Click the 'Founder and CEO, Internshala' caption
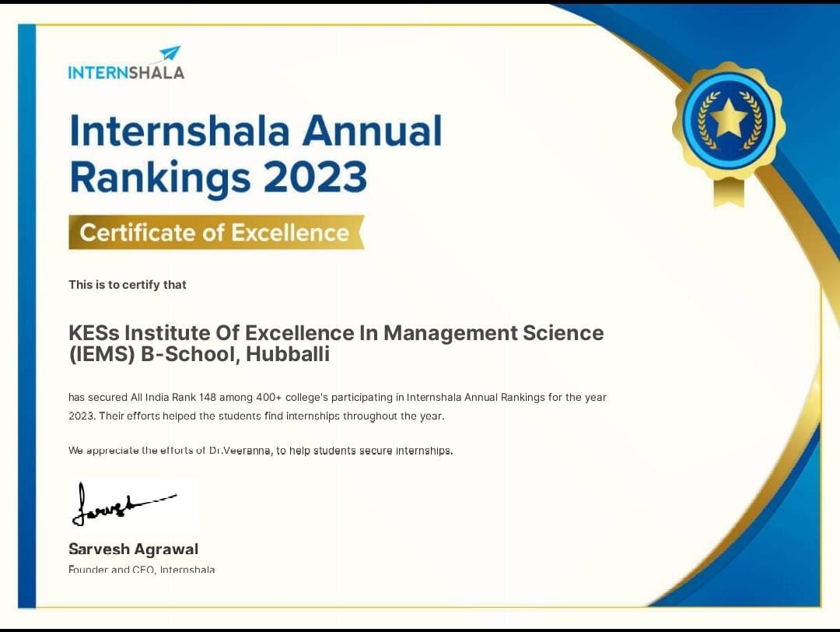Screen dimensions: 840x632 pyautogui.click(x=142, y=569)
